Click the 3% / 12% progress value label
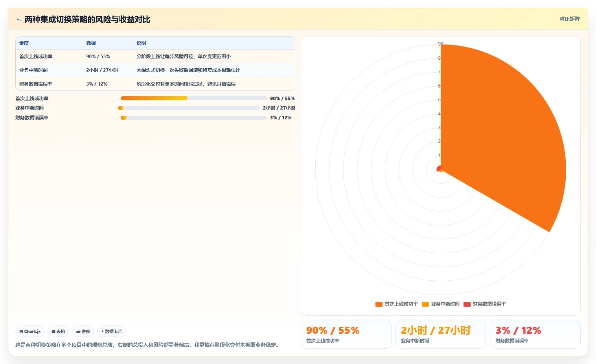The image size is (596, 364). coord(281,118)
